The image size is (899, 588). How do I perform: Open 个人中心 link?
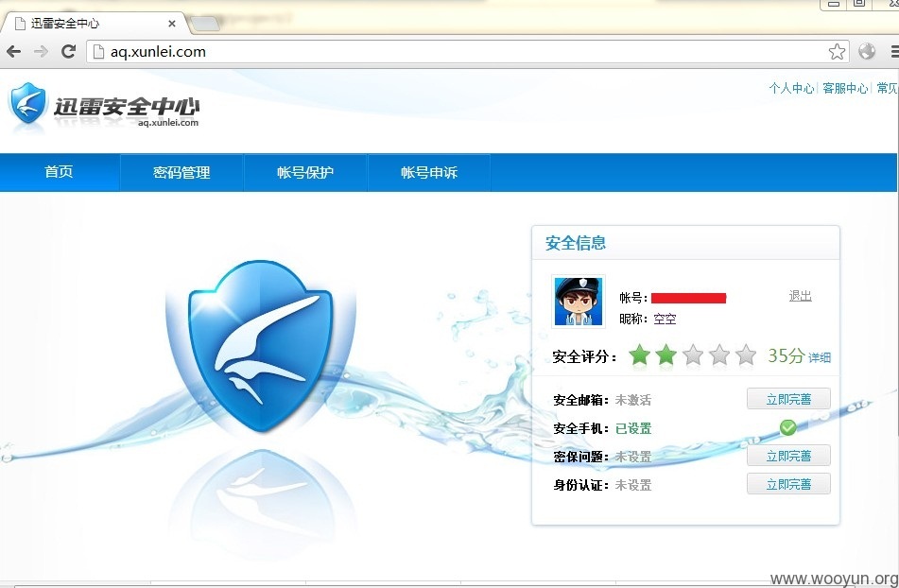click(x=791, y=88)
